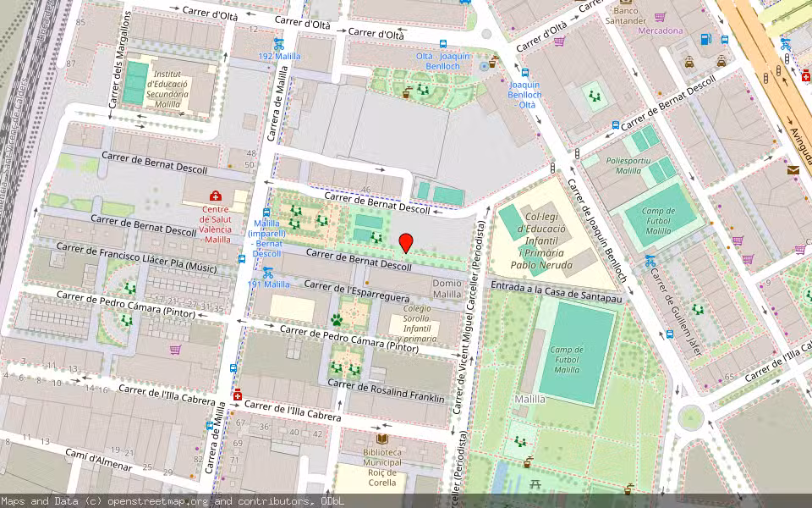Click bus icon above Oltà - Joaquín Benlloch
This screenshot has height=508, width=812.
click(442, 44)
